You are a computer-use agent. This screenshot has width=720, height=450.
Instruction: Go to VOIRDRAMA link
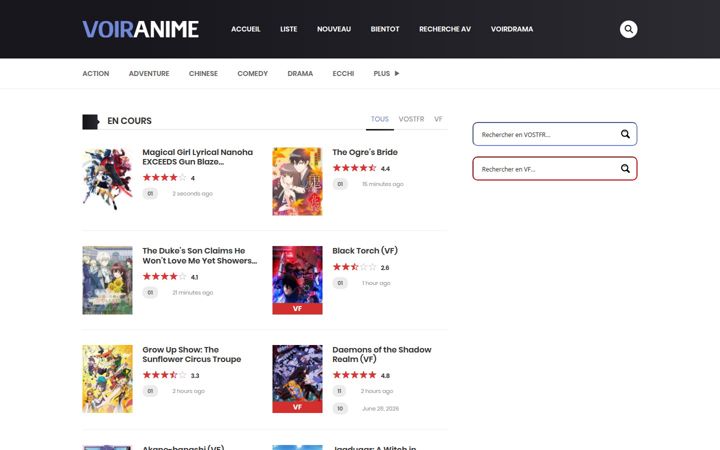tap(512, 29)
